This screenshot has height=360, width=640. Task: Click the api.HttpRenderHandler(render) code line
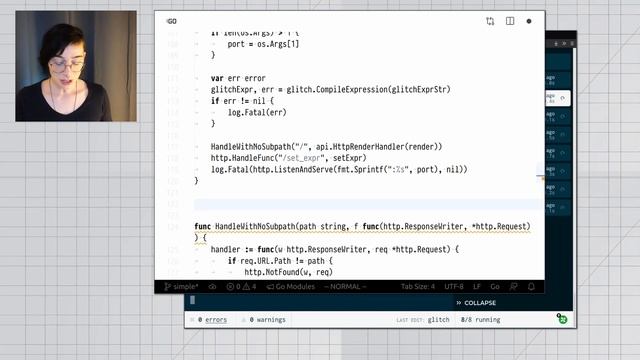point(326,147)
